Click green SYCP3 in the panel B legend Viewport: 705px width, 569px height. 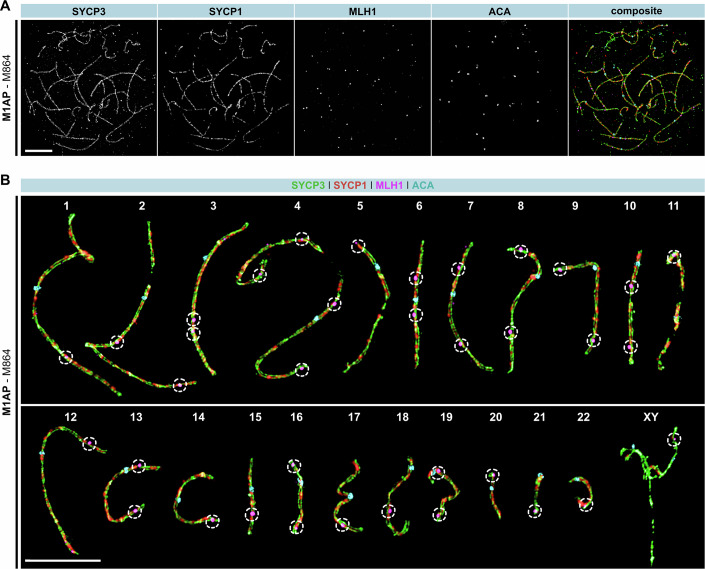(x=308, y=185)
